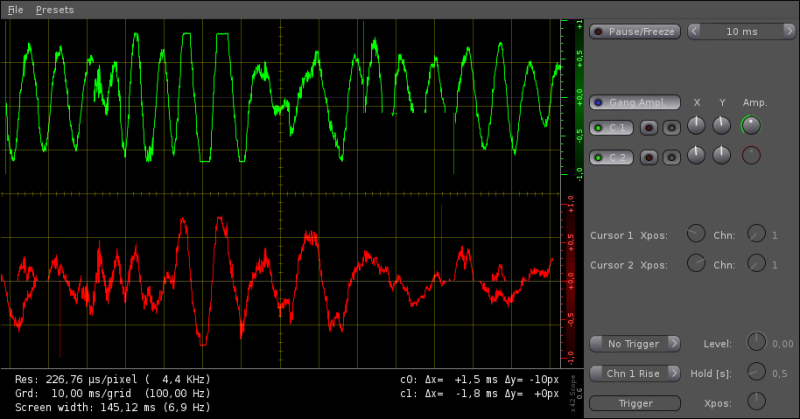This screenshot has width=800, height=419.
Task: Open the File menu
Action: (x=15, y=10)
